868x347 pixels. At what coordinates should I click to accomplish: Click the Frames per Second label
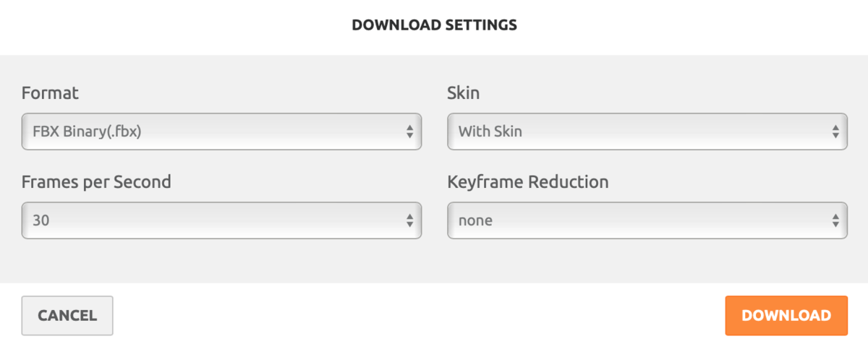click(96, 181)
